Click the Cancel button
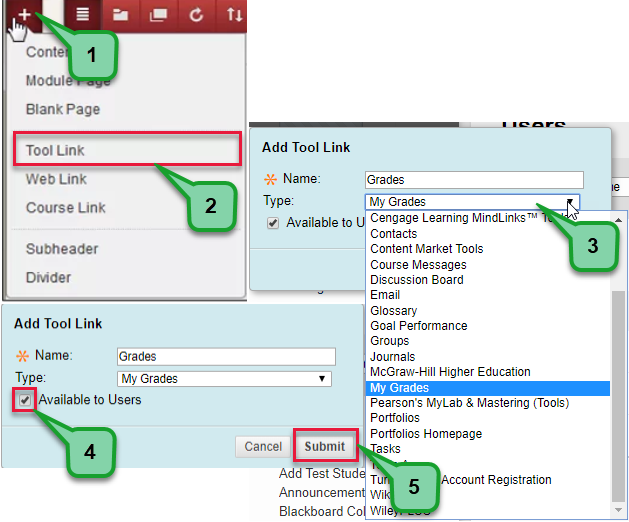The height and width of the screenshot is (522, 629). [263, 447]
